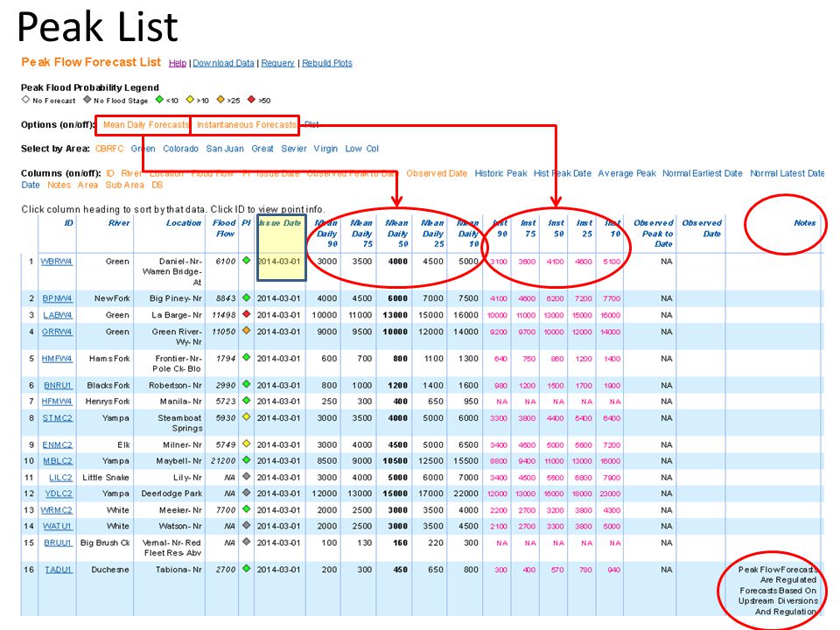Open point YDLC2
840x630 pixels.
click(59, 493)
